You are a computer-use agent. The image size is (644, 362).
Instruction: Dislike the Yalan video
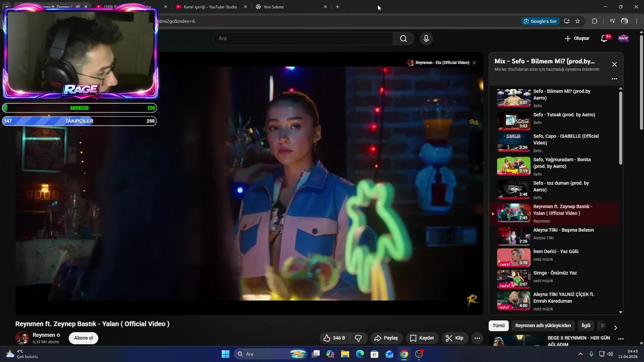358,338
